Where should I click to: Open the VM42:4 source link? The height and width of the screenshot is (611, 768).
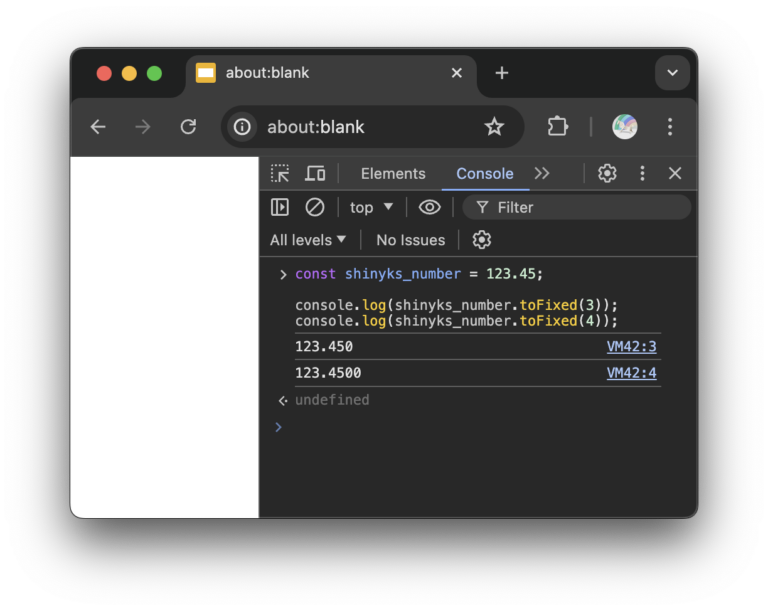631,373
